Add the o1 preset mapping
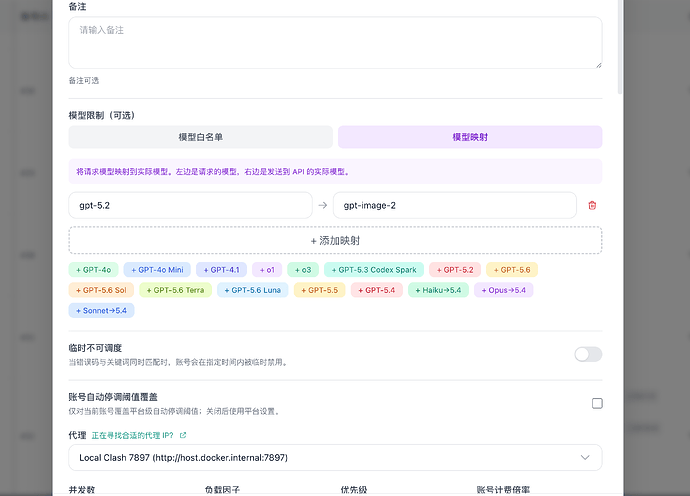 (267, 270)
